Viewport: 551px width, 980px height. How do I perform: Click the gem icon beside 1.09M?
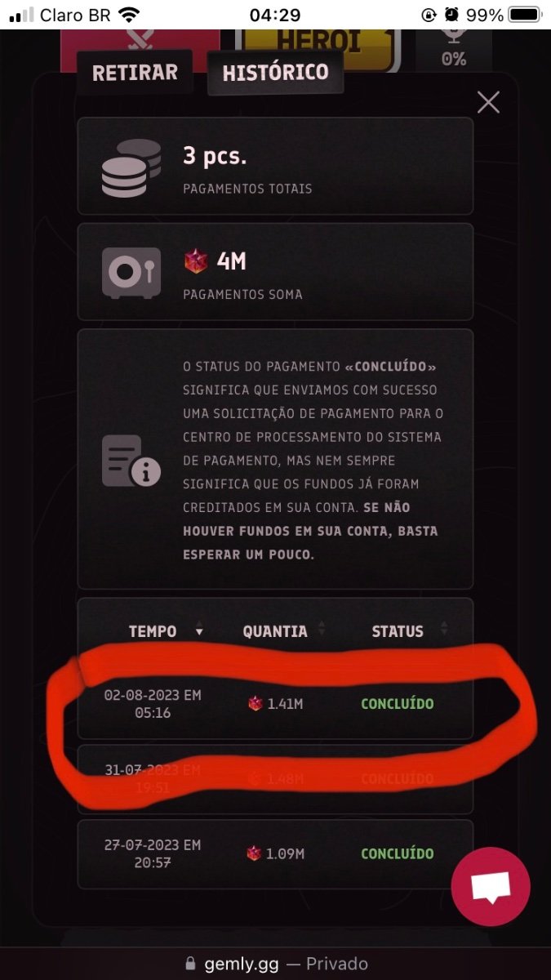click(x=254, y=853)
